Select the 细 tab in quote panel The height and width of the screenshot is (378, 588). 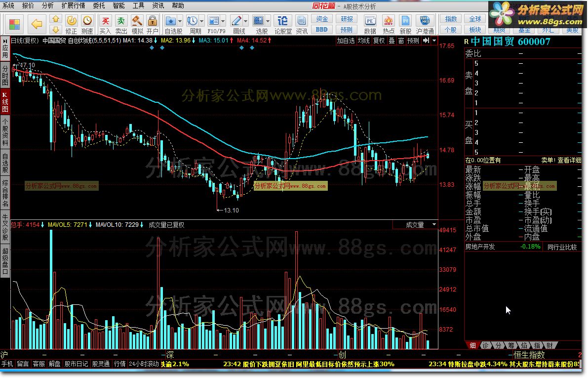pos(472,345)
